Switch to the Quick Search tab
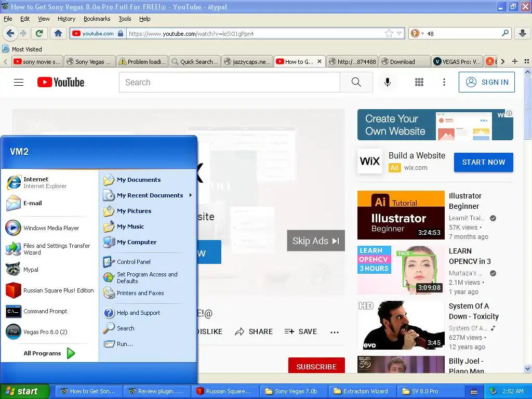 (x=195, y=61)
